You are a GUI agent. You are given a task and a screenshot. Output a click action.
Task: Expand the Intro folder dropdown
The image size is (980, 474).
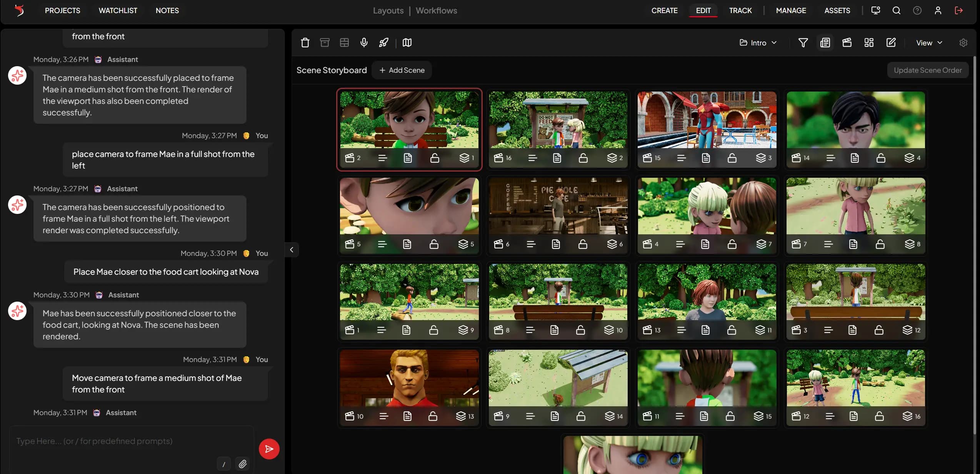[x=758, y=43]
